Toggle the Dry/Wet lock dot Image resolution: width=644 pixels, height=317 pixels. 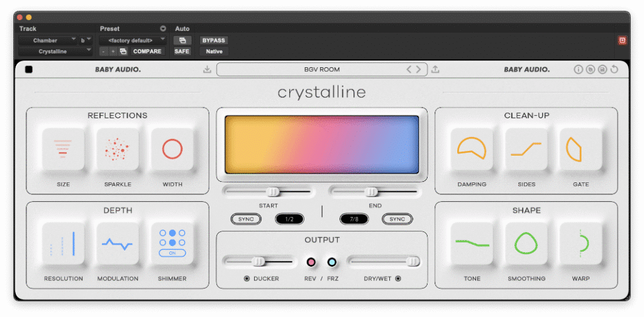pyautogui.click(x=398, y=279)
